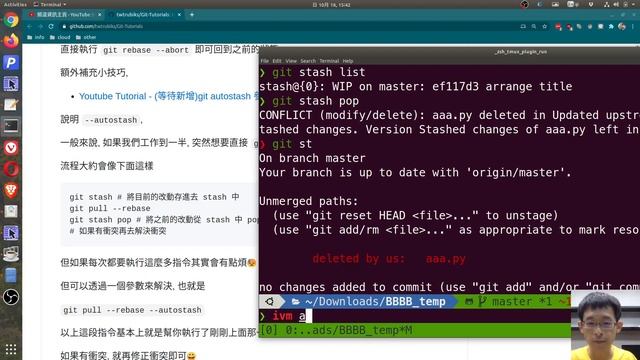Open the blue P app in dock
Screen dimensions: 640x360
pyautogui.click(x=11, y=62)
